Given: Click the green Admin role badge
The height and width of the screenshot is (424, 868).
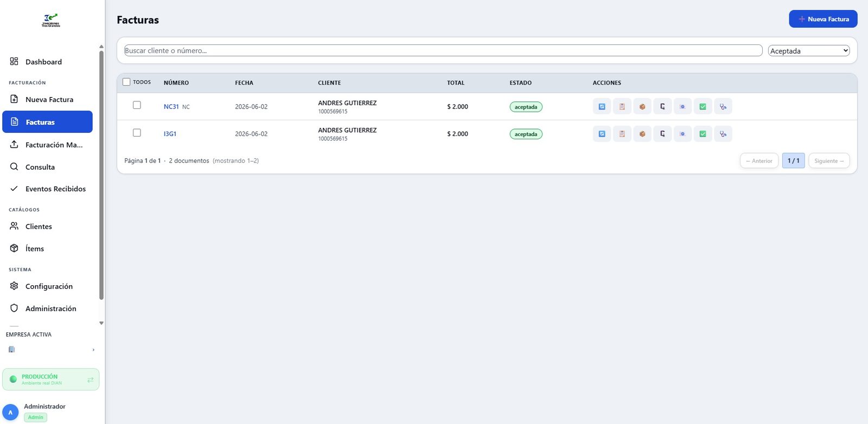Looking at the screenshot, I should (x=36, y=417).
